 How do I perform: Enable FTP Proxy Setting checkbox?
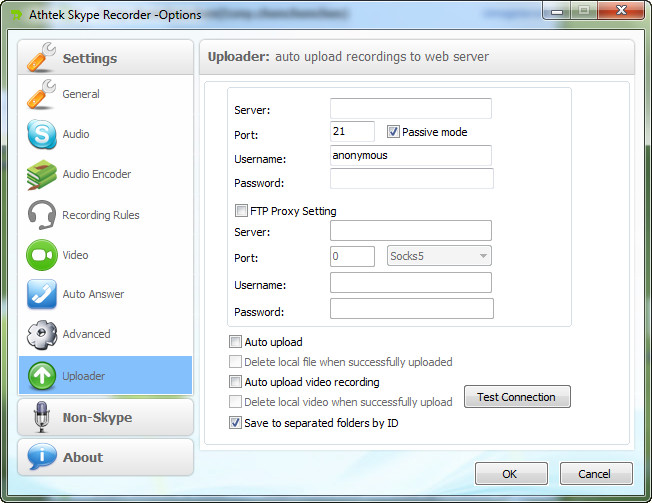pyautogui.click(x=241, y=210)
